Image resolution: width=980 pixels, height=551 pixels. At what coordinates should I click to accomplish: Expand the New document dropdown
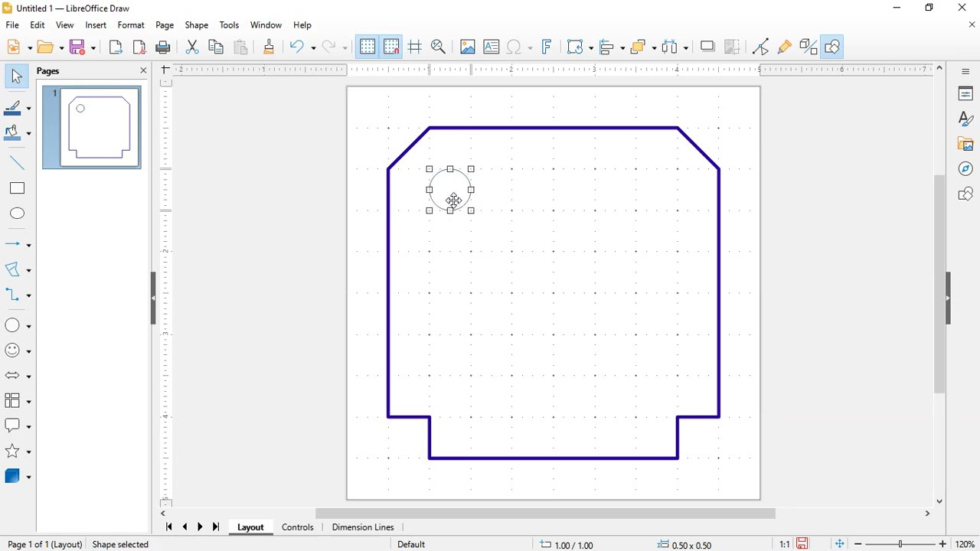point(31,47)
